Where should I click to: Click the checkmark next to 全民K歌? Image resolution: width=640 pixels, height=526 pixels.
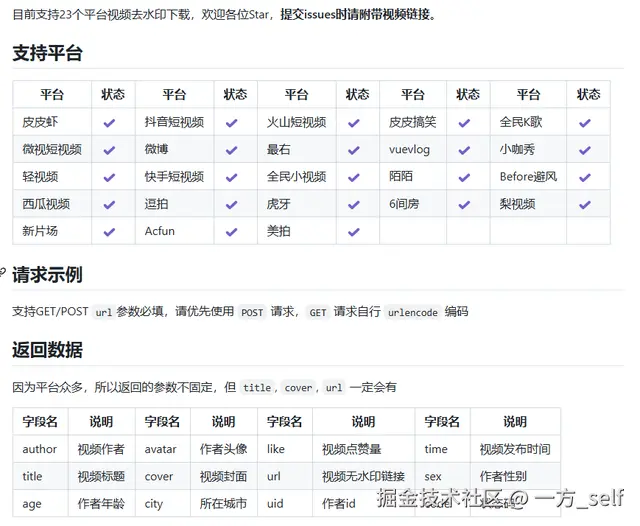(x=585, y=123)
